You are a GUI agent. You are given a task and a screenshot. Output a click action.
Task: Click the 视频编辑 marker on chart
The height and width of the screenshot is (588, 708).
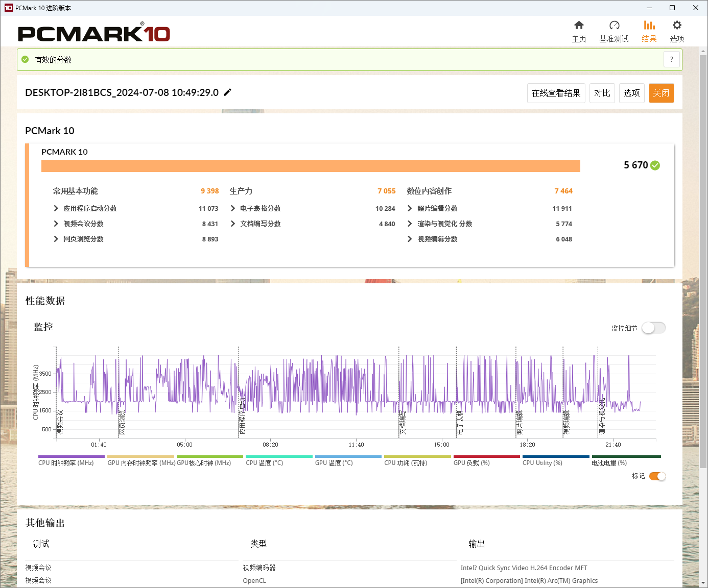click(567, 422)
